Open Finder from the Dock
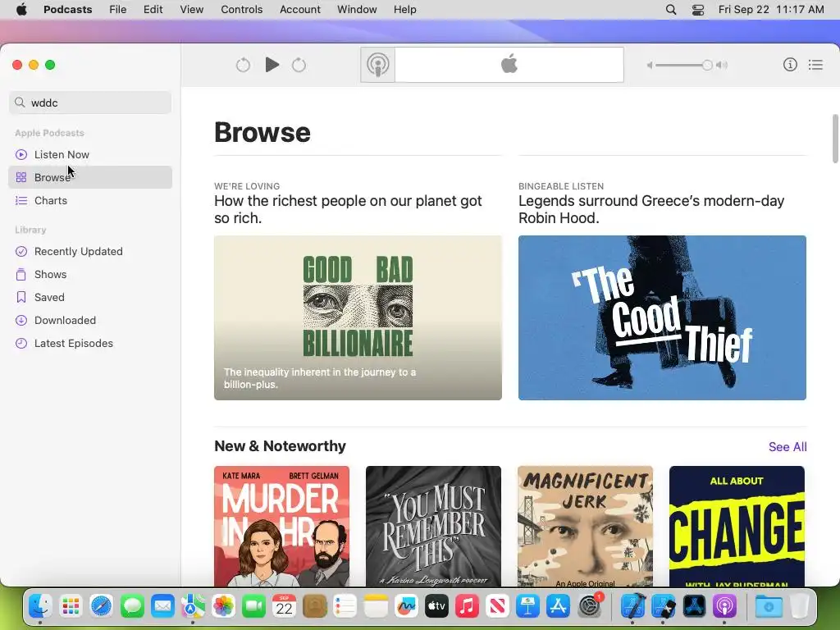 tap(40, 606)
